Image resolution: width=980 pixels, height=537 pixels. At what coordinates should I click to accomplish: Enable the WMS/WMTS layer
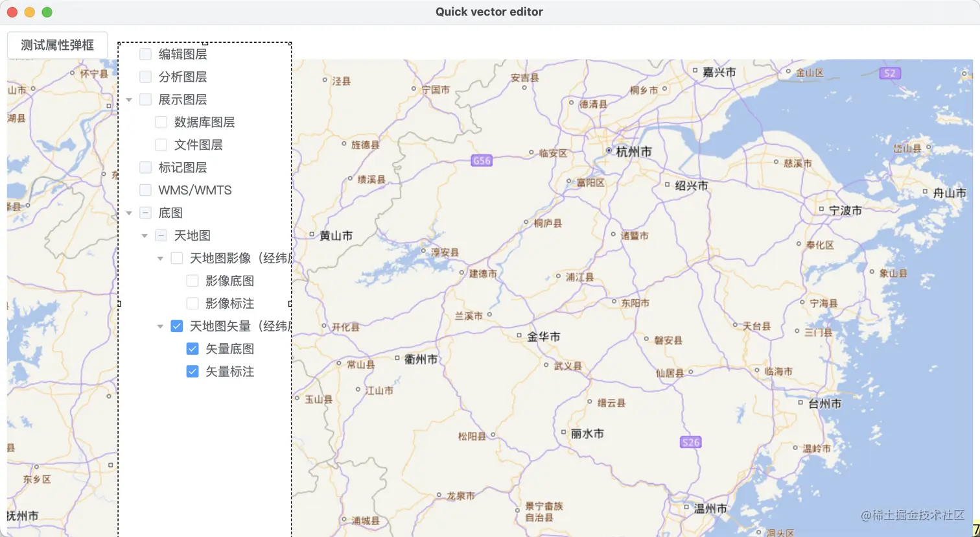tap(145, 189)
